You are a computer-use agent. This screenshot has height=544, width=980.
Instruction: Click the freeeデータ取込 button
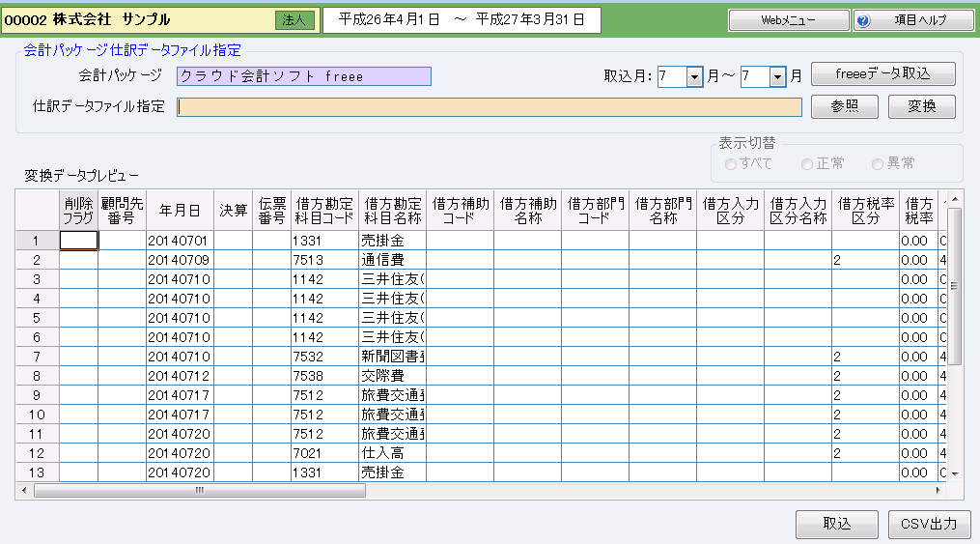pos(882,74)
